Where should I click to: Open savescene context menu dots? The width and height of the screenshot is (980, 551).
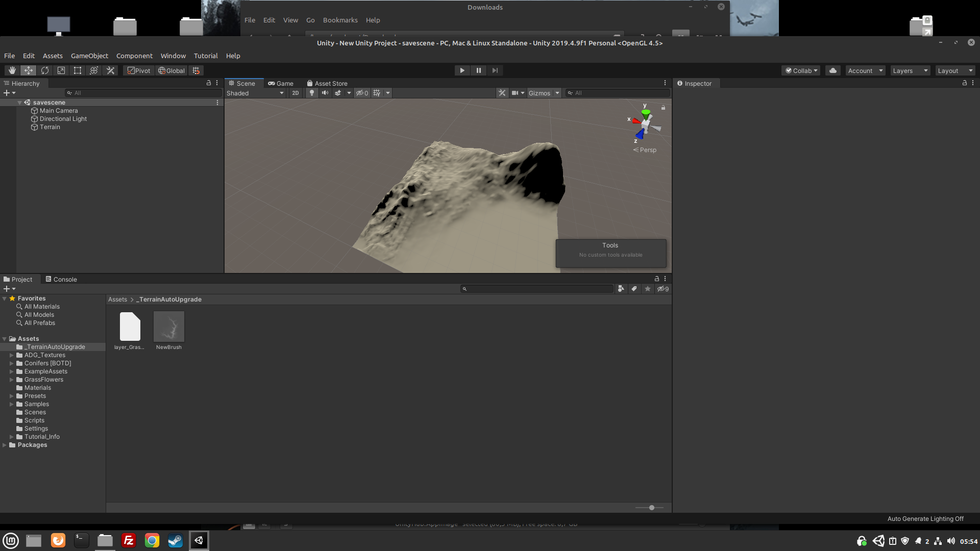pyautogui.click(x=217, y=103)
